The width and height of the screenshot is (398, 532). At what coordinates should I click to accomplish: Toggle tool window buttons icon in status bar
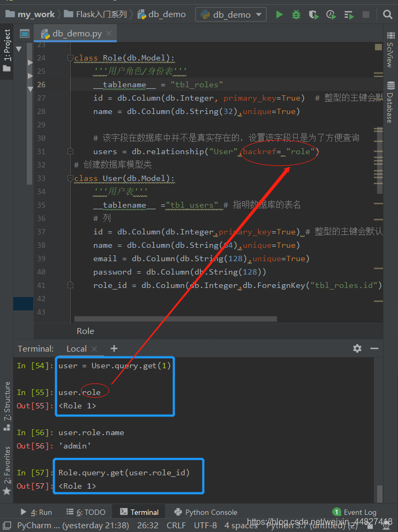coord(7,525)
